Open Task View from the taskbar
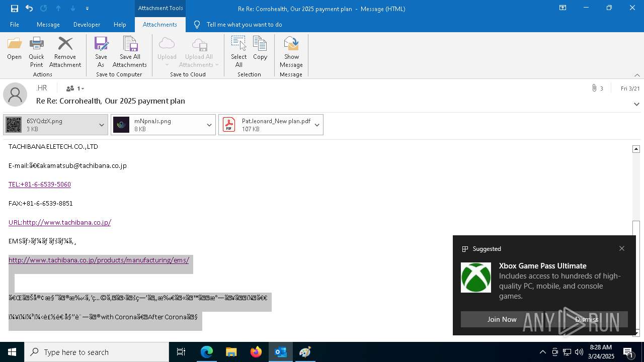 pyautogui.click(x=181, y=352)
